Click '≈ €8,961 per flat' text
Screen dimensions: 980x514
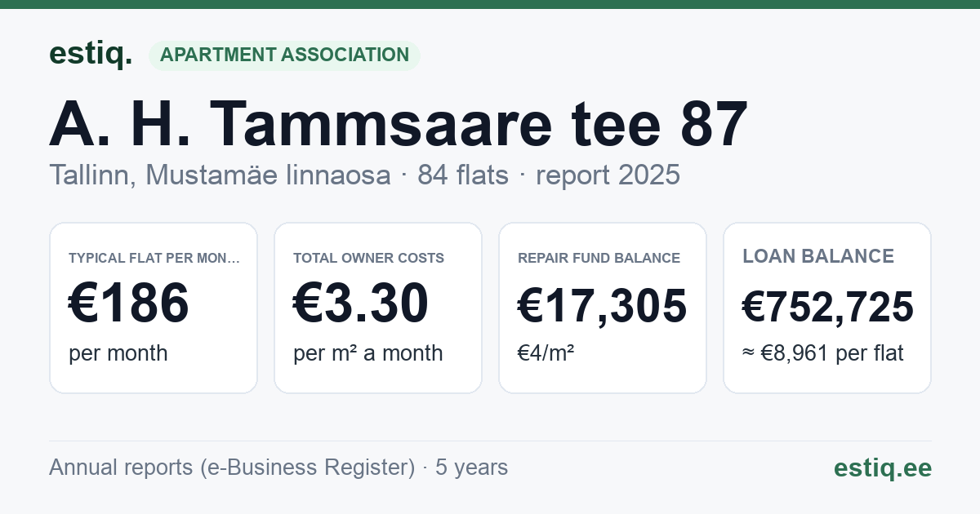tap(823, 354)
